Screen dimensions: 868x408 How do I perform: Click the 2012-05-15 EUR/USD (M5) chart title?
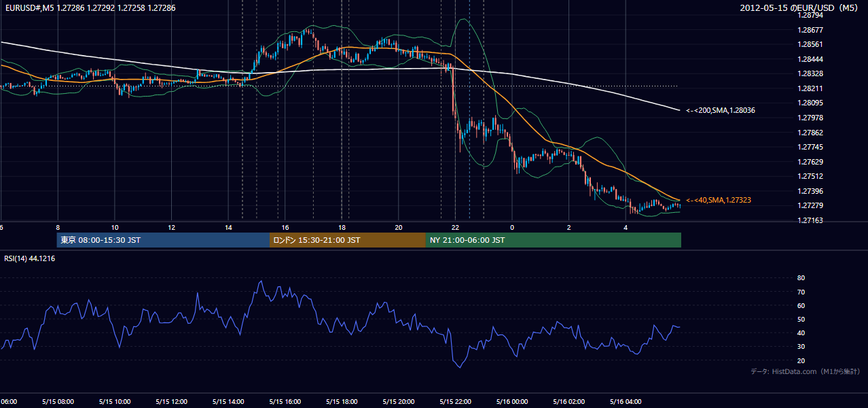(x=799, y=8)
